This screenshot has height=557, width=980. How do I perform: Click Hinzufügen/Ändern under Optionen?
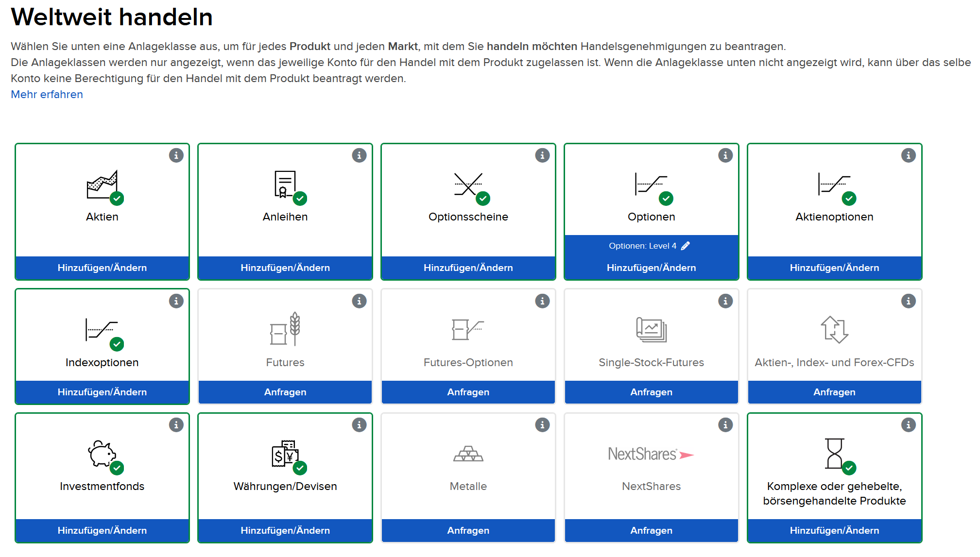(651, 268)
